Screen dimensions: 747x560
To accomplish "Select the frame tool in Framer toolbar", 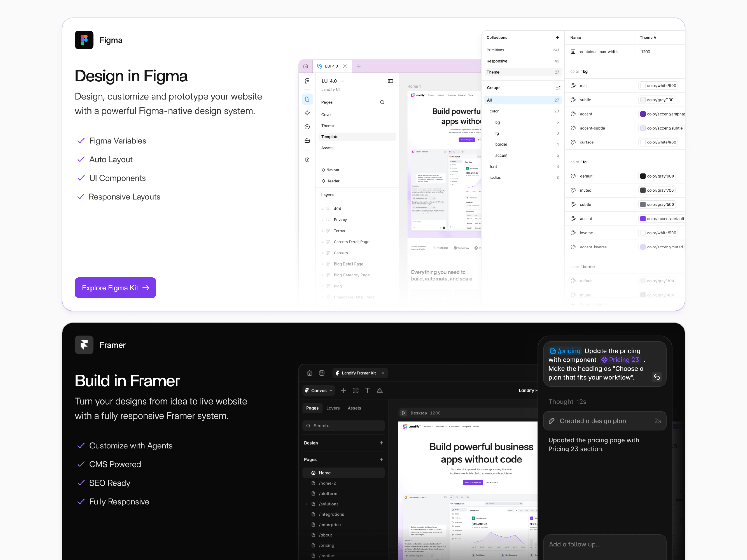I will tap(356, 391).
